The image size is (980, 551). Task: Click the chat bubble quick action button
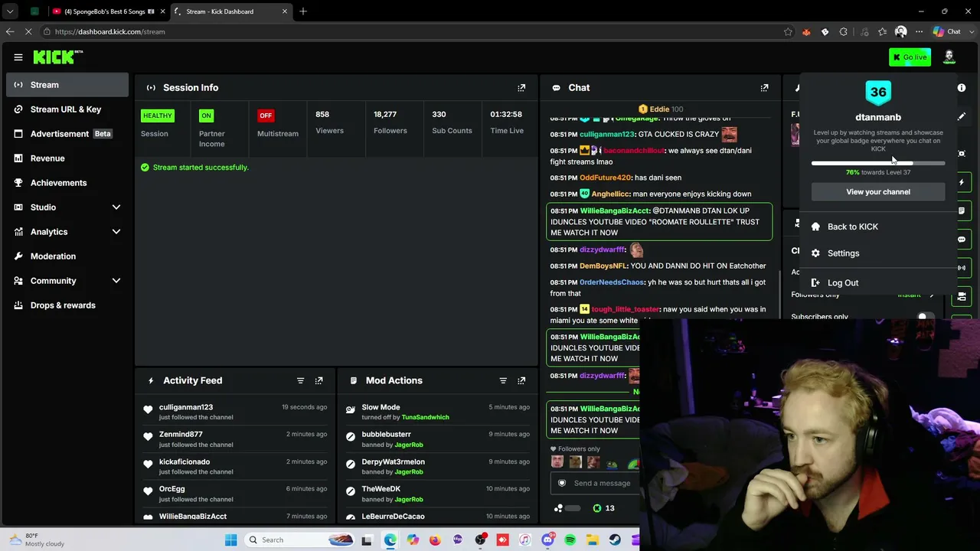click(962, 240)
